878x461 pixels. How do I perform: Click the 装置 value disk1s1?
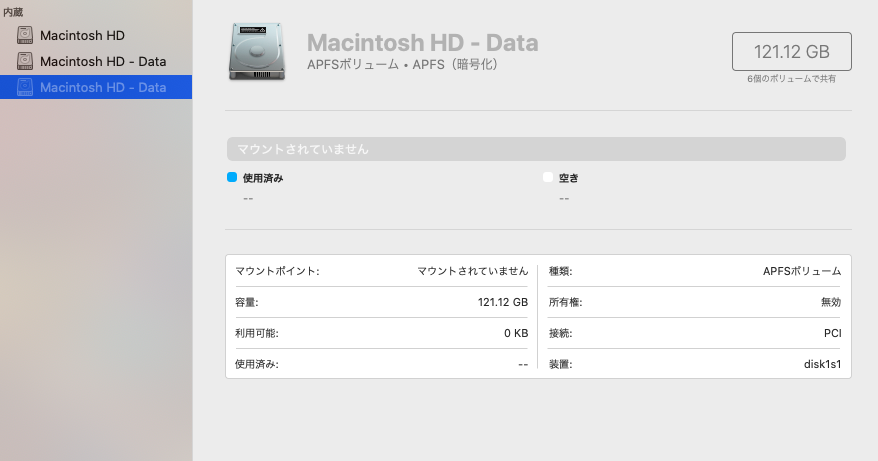tap(821, 364)
